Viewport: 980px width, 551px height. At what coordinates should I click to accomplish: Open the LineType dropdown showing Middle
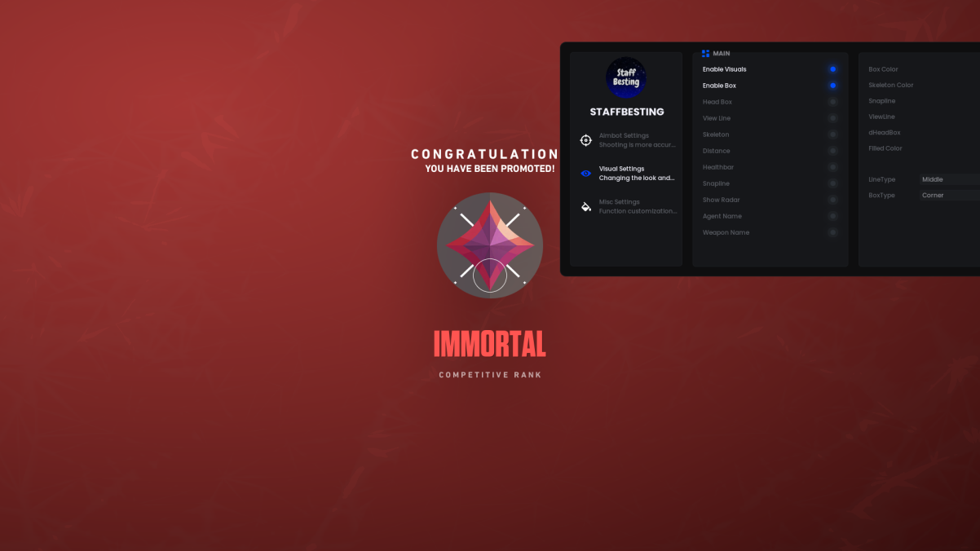pyautogui.click(x=949, y=179)
